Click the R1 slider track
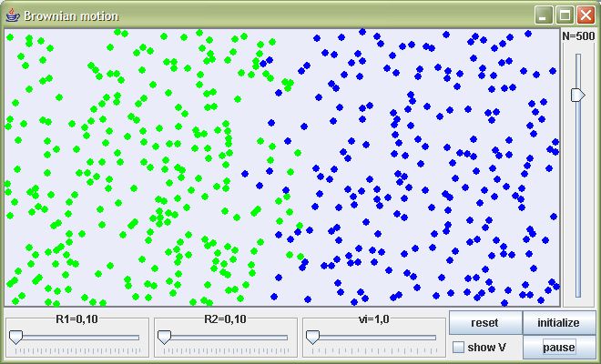This screenshot has width=601, height=364. coord(77,338)
